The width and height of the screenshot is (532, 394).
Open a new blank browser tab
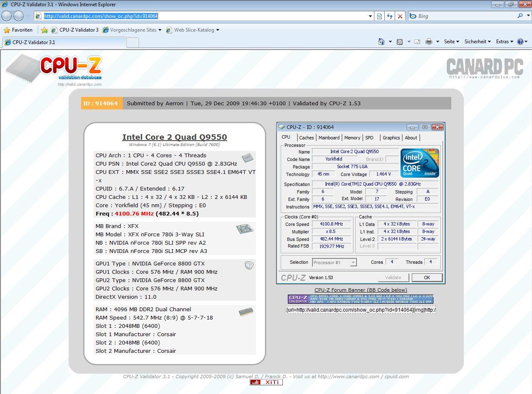coord(132,42)
